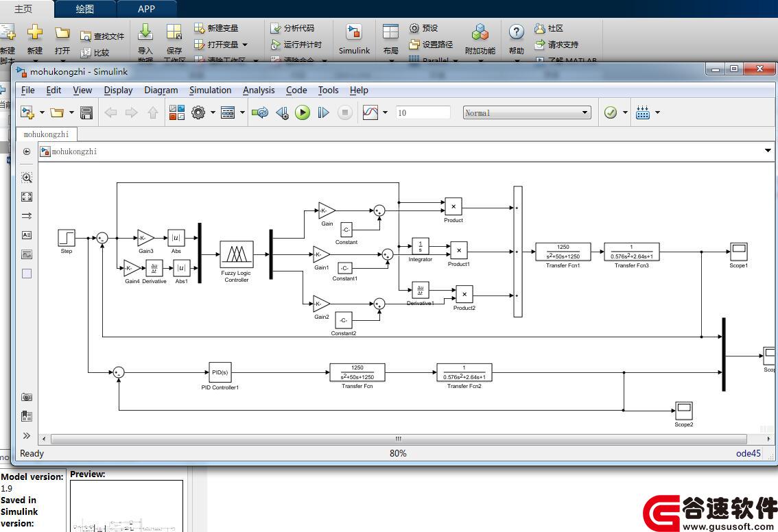This screenshot has width=778, height=532.
Task: Click the Simulink button in MATLAB ribbon
Action: pyautogui.click(x=354, y=38)
